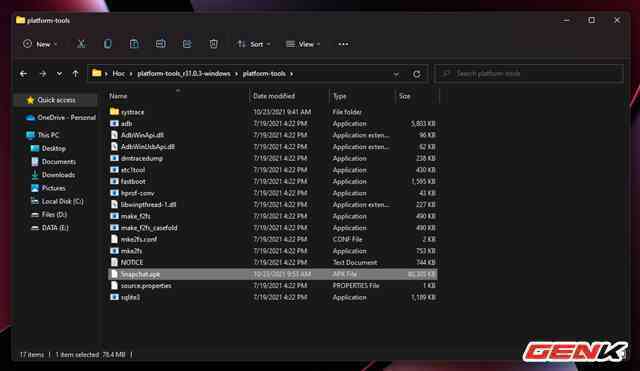Select the adb application file

273,124
